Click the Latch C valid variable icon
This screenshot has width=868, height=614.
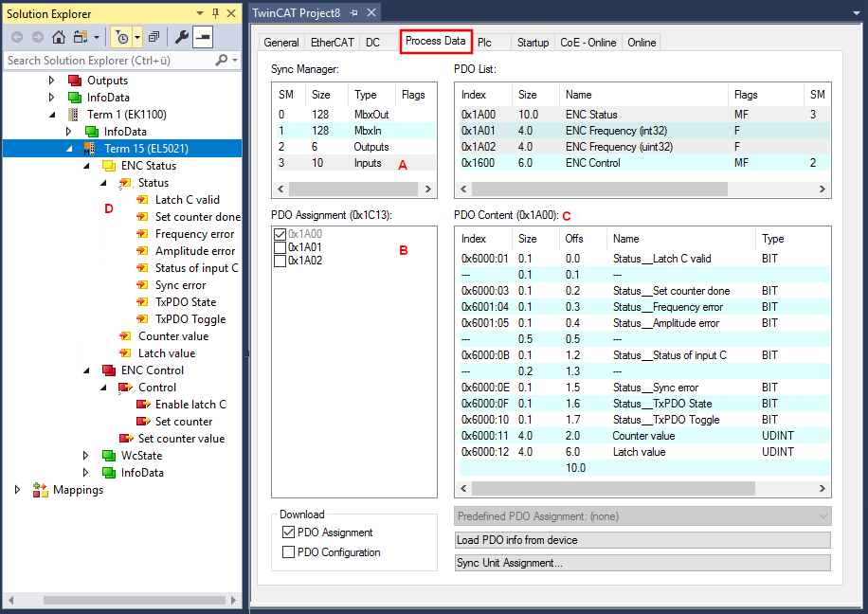pos(142,199)
